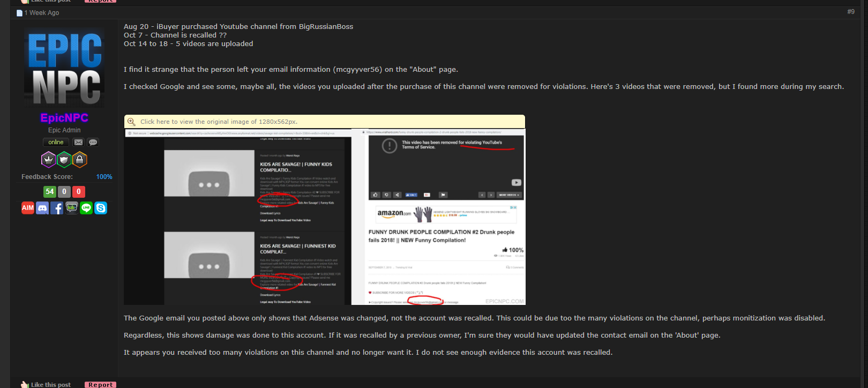Click line 'Oct 7 - Channel is recalled ??'
Screen dimensions: 868x388
[175, 35]
